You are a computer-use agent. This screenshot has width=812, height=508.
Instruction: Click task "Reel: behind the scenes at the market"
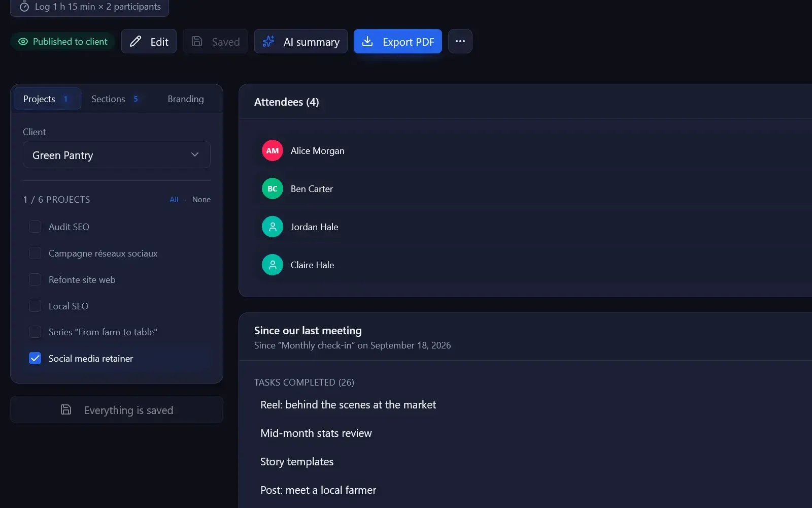348,405
